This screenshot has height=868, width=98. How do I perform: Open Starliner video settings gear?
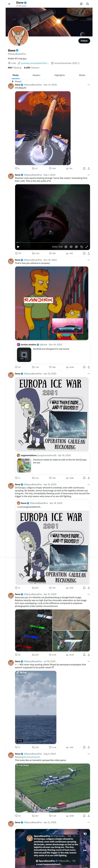(76, 247)
